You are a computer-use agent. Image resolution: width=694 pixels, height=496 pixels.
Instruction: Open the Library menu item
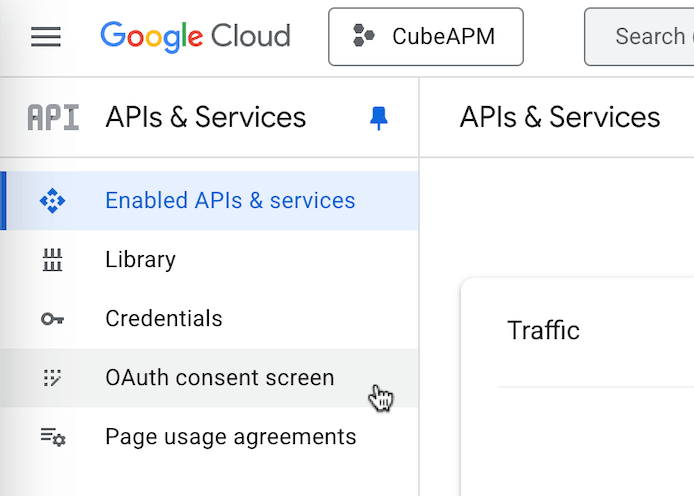point(209,260)
